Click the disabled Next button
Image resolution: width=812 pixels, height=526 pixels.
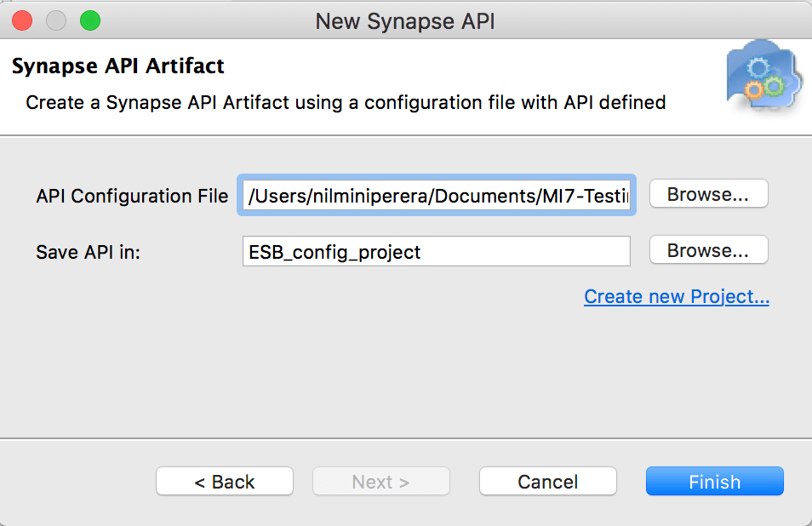380,481
